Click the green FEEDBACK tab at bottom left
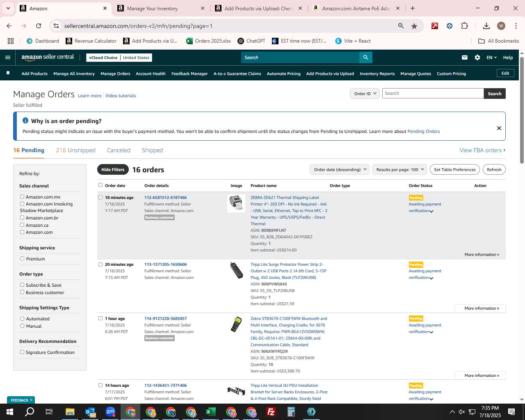 point(21,400)
